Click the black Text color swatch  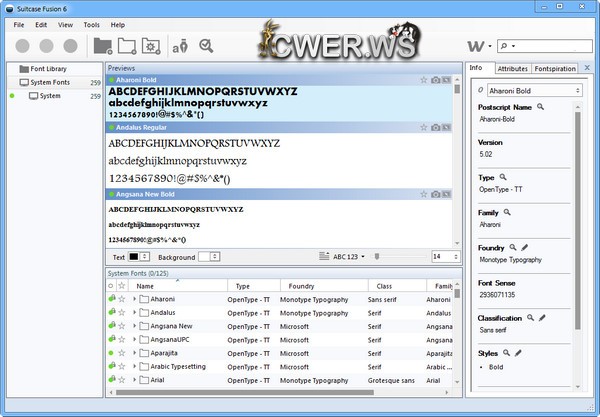(x=133, y=257)
